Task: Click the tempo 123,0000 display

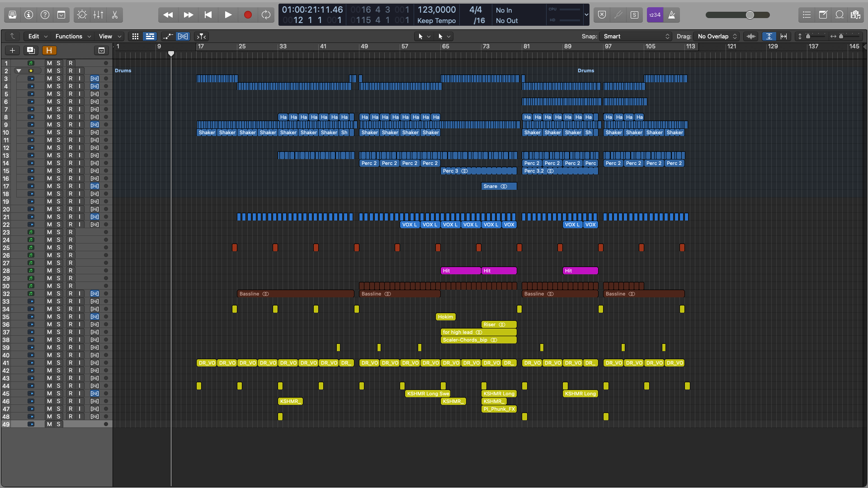Action: [437, 9]
